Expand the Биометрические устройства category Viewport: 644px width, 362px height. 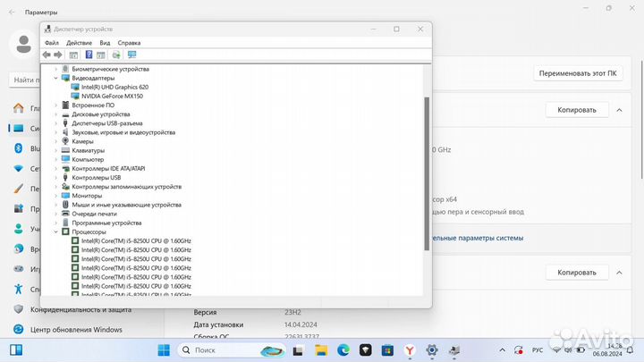[55, 69]
